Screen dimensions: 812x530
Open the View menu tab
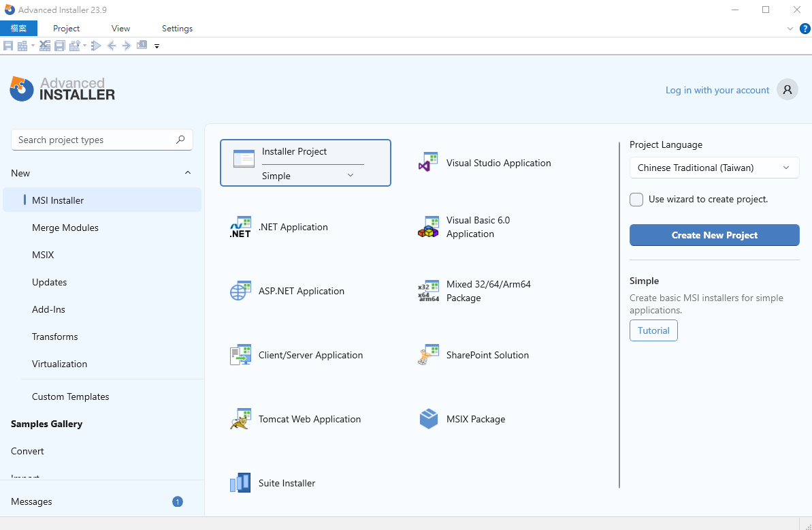coord(120,29)
